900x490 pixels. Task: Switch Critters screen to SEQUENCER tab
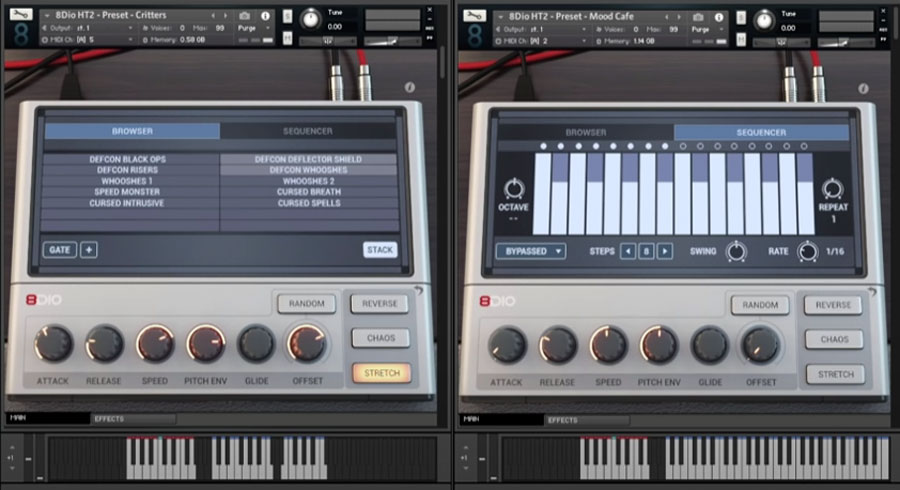tap(308, 131)
